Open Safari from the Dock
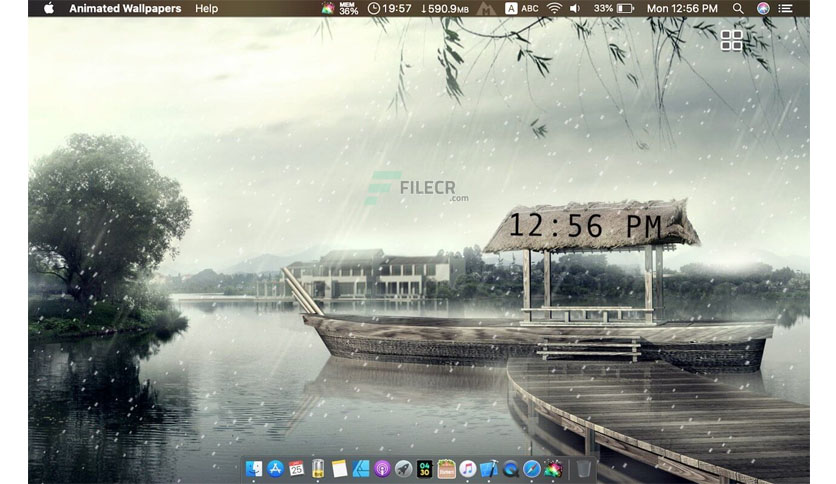The width and height of the screenshot is (836, 484). pos(532,469)
